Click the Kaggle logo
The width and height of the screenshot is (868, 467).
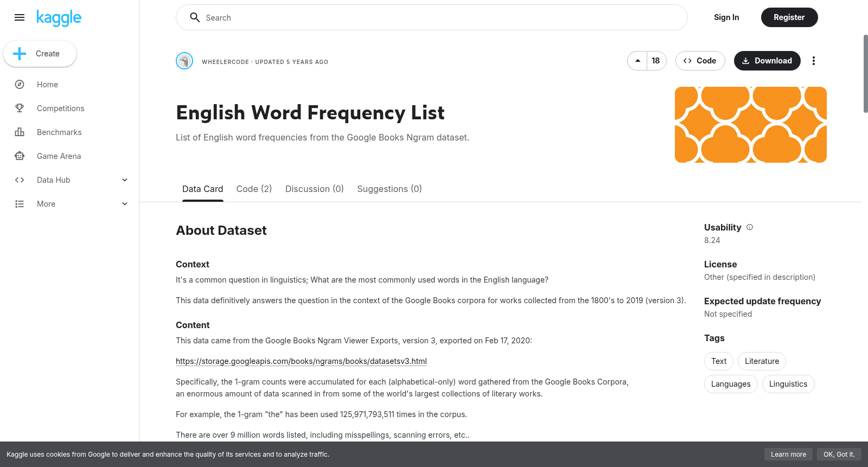click(59, 18)
